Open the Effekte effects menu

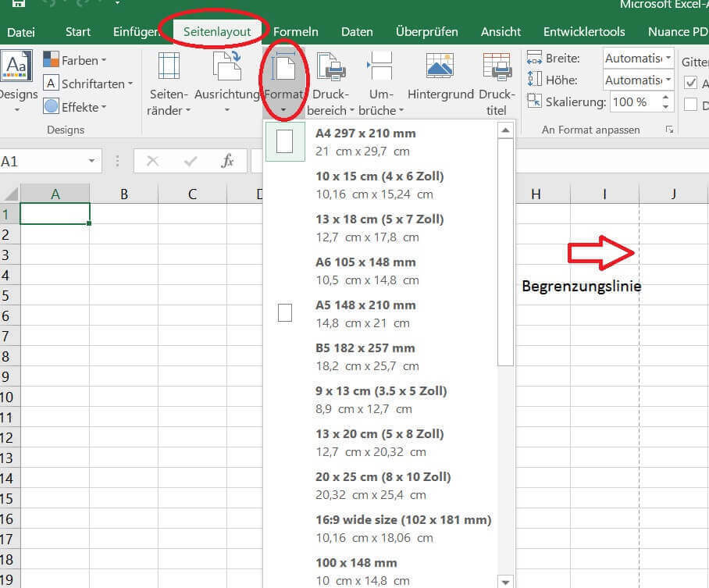click(x=75, y=107)
